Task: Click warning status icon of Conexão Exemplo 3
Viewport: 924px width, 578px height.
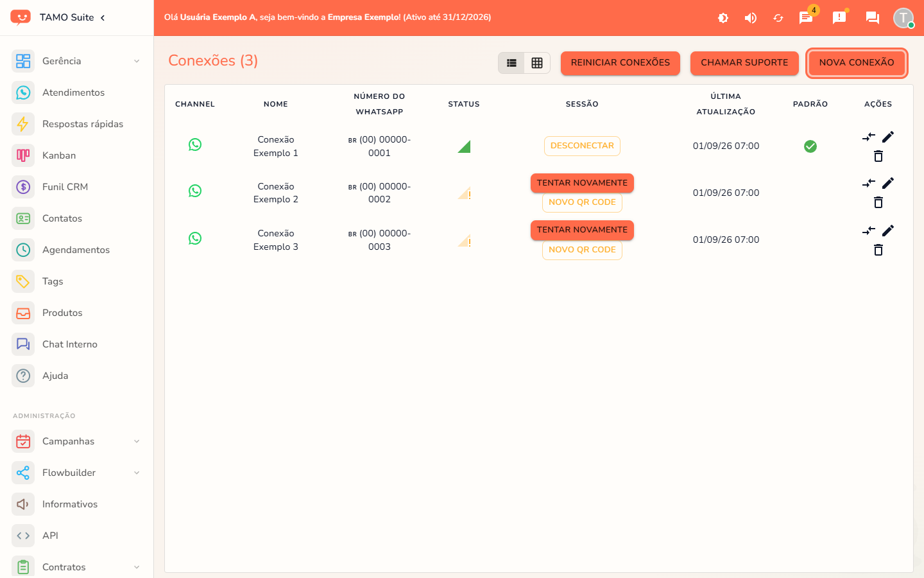Action: click(464, 240)
